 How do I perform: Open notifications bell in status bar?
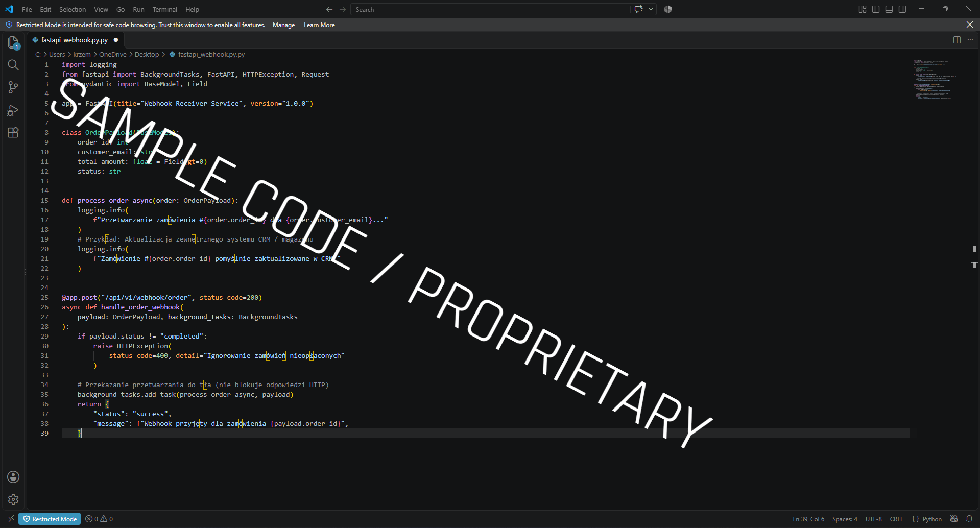pyautogui.click(x=969, y=519)
